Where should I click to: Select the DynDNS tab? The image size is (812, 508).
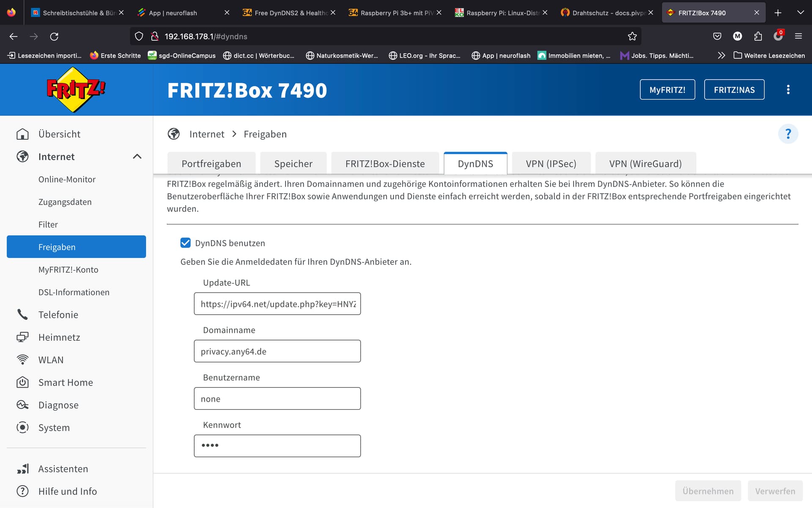[x=475, y=163]
